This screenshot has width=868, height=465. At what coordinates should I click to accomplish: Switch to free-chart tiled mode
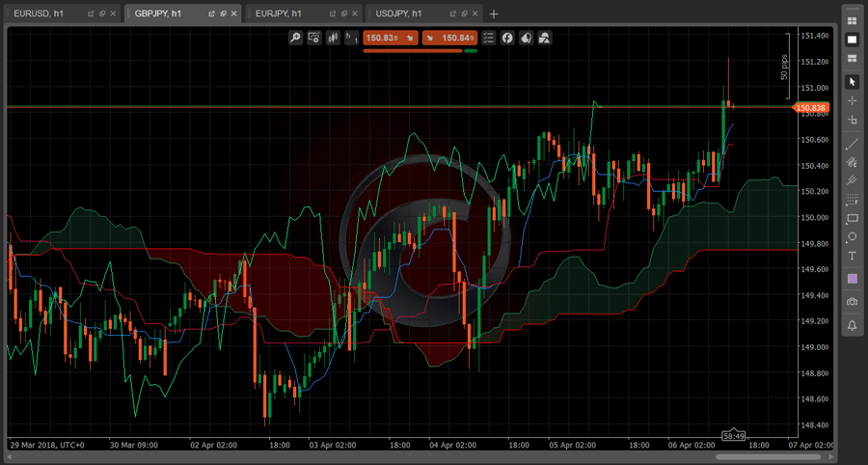coord(852,58)
